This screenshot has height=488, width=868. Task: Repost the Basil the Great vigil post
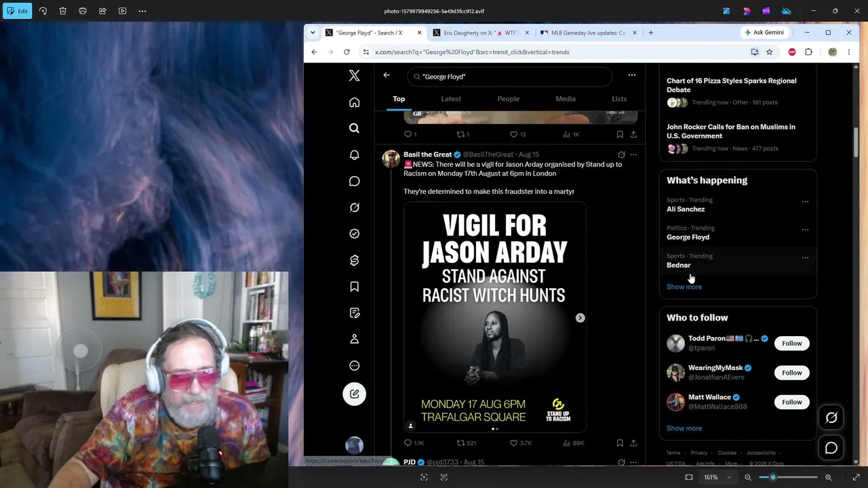466,443
